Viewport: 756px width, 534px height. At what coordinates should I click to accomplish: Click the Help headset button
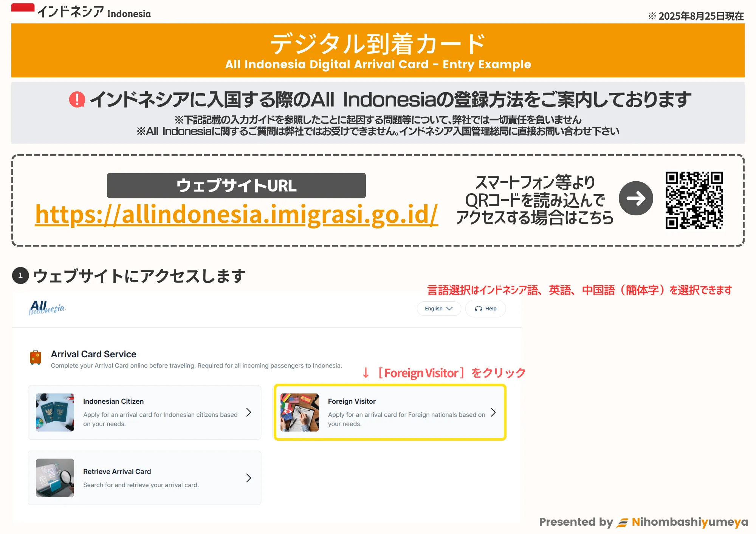(x=485, y=309)
